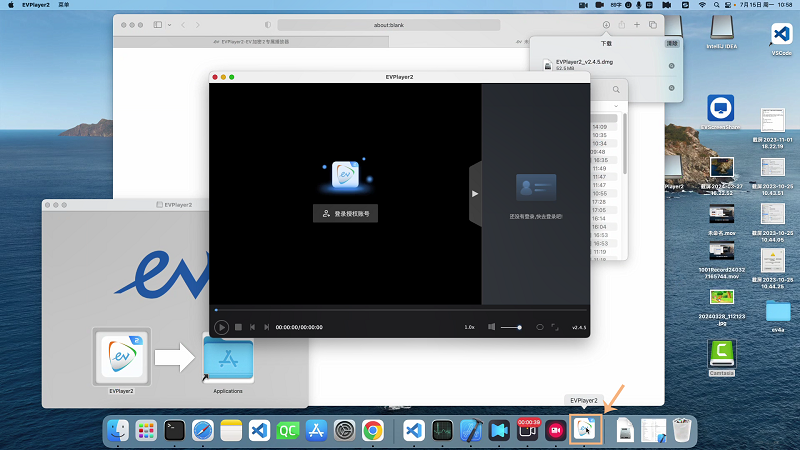Image resolution: width=800 pixels, height=450 pixels.
Task: Toggle fullscreen mode in the player
Action: pyautogui.click(x=555, y=327)
